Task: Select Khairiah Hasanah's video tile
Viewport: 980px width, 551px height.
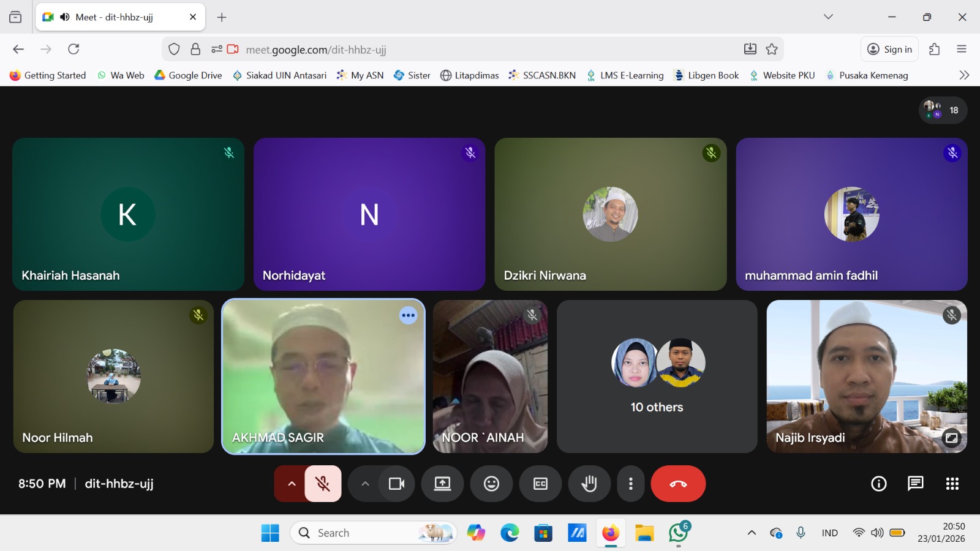Action: [x=129, y=214]
